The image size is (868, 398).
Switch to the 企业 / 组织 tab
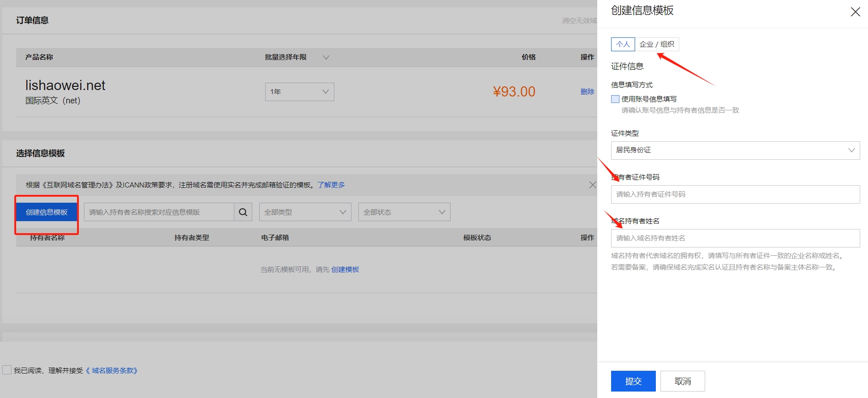click(657, 44)
